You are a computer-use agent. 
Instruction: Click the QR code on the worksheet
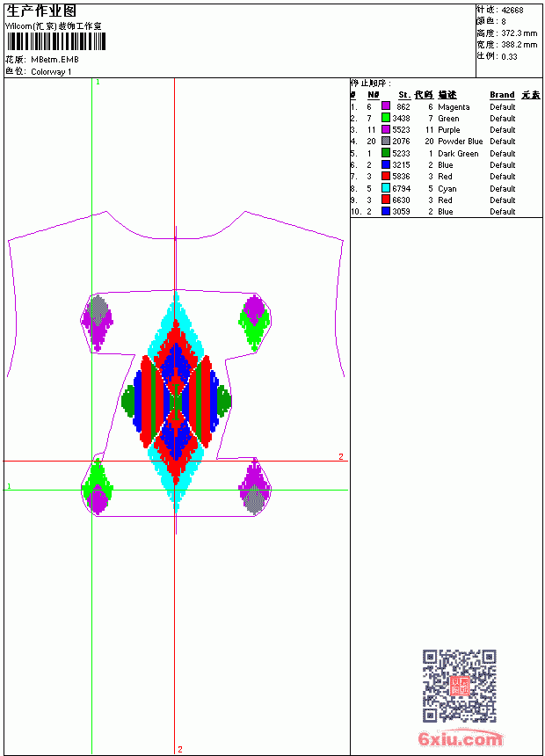click(x=459, y=686)
